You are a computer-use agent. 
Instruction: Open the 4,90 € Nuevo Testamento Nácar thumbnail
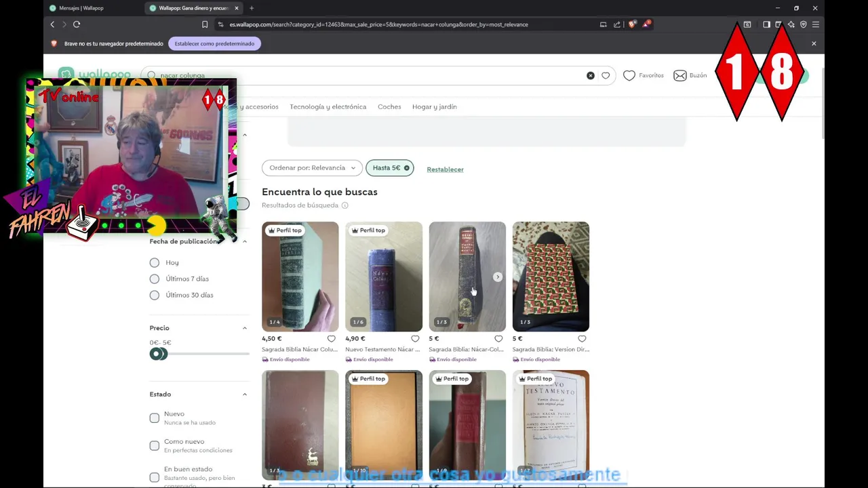384,277
